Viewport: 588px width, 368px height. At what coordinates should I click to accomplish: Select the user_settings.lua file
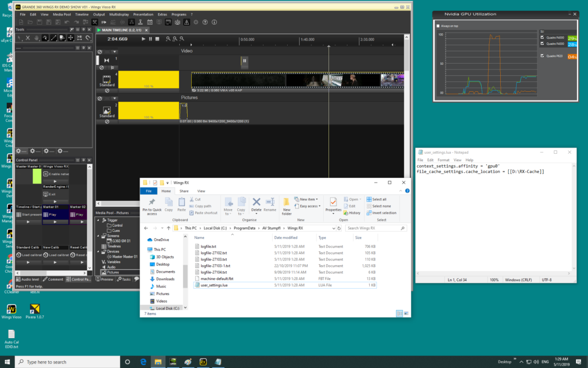[214, 285]
